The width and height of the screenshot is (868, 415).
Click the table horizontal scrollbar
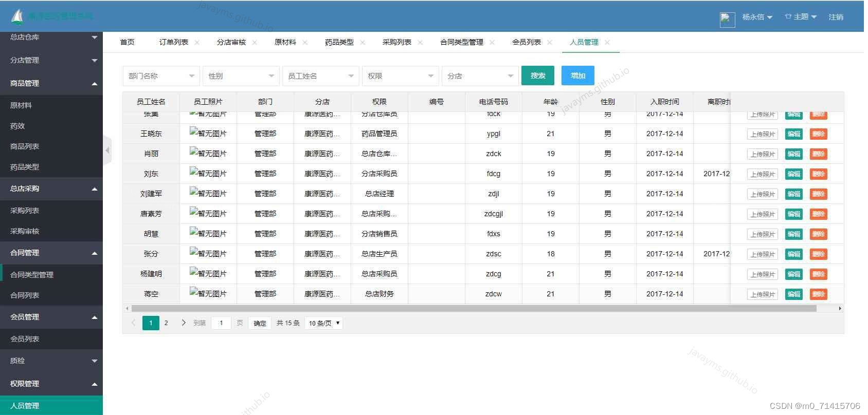click(x=474, y=308)
